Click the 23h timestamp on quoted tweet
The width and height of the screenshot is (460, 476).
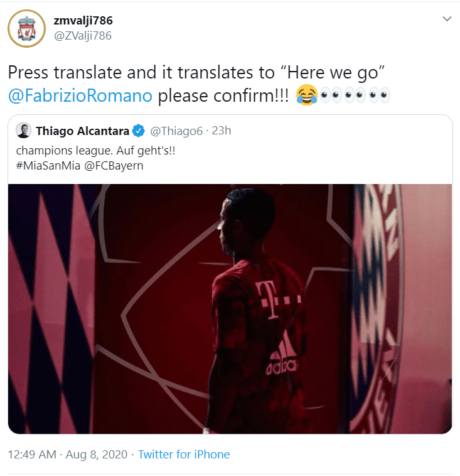[221, 131]
